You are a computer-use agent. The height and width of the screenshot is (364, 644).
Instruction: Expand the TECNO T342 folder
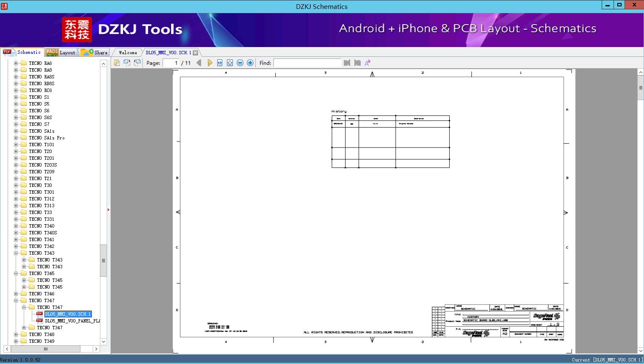[x=16, y=246]
